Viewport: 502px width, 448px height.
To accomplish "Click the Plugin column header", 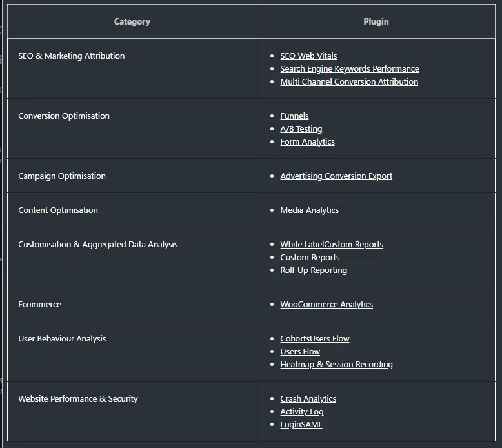I will point(376,21).
